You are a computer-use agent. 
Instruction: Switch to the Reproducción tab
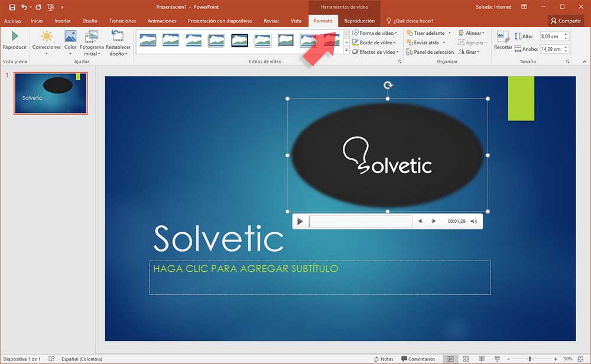(359, 21)
